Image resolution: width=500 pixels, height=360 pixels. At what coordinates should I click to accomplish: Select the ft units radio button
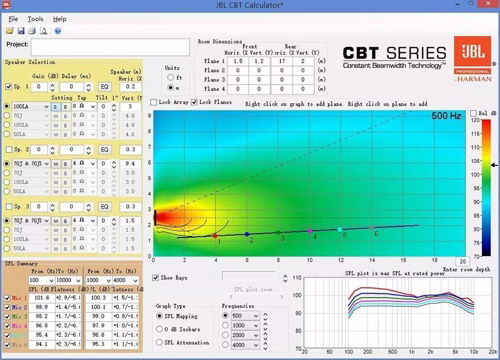pos(171,77)
